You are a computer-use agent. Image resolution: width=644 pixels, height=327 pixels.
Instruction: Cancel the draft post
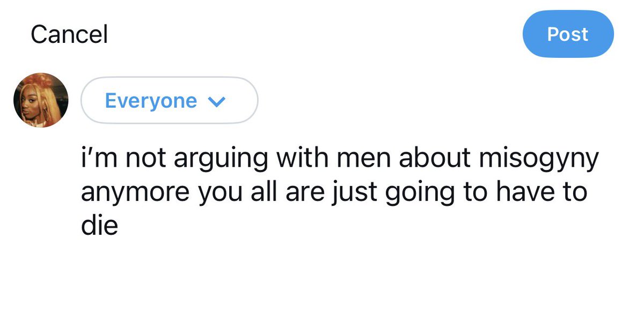[x=69, y=34]
